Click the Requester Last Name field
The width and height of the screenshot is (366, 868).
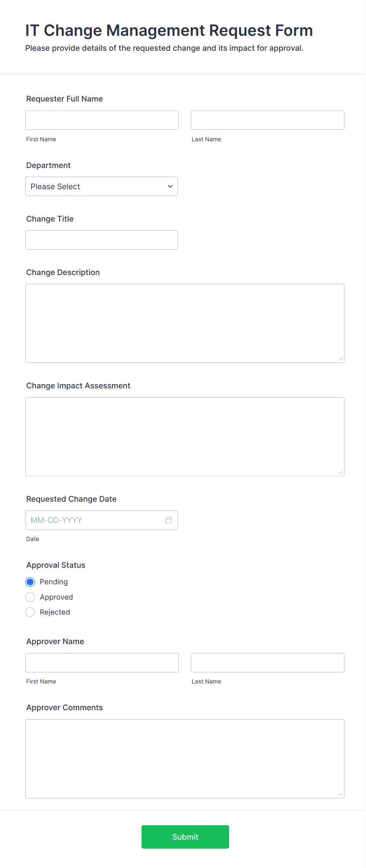click(x=267, y=120)
